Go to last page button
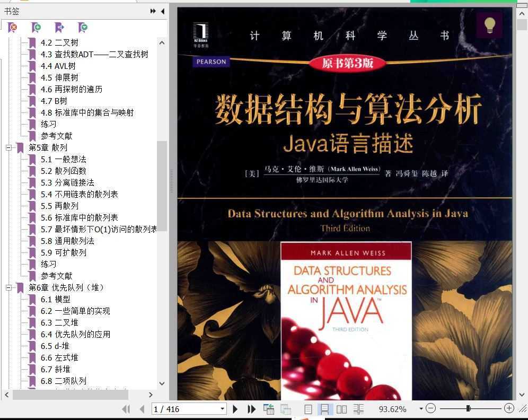The height and width of the screenshot is (420, 528). 251,409
